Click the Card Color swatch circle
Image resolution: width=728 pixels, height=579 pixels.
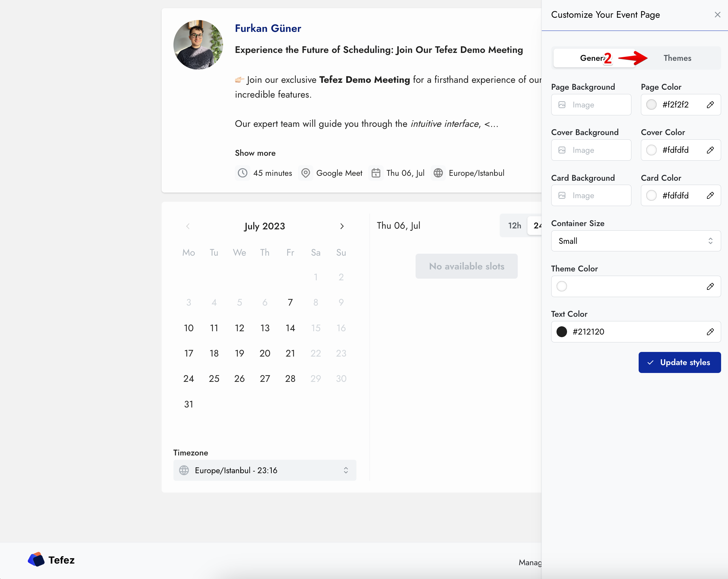(x=651, y=195)
